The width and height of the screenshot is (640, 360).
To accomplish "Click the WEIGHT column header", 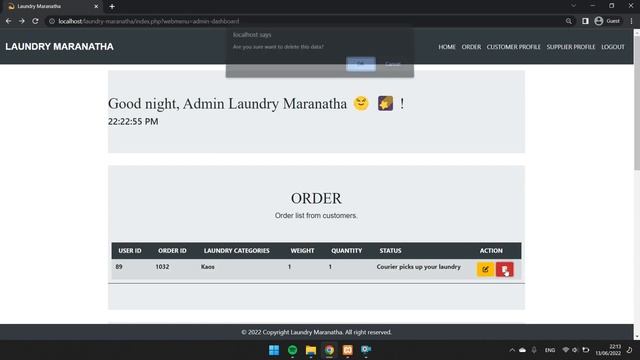I will 302,251.
